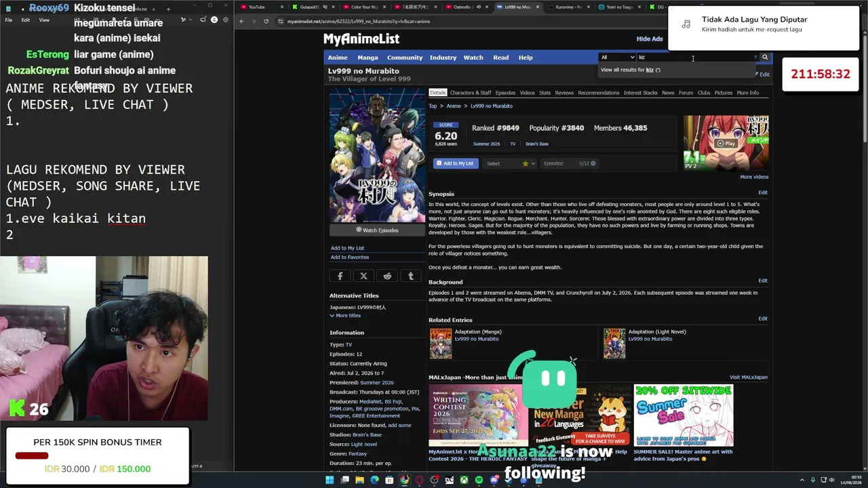This screenshot has width=868, height=488.
Task: Close the YouTube browser tab
Action: coord(282,7)
